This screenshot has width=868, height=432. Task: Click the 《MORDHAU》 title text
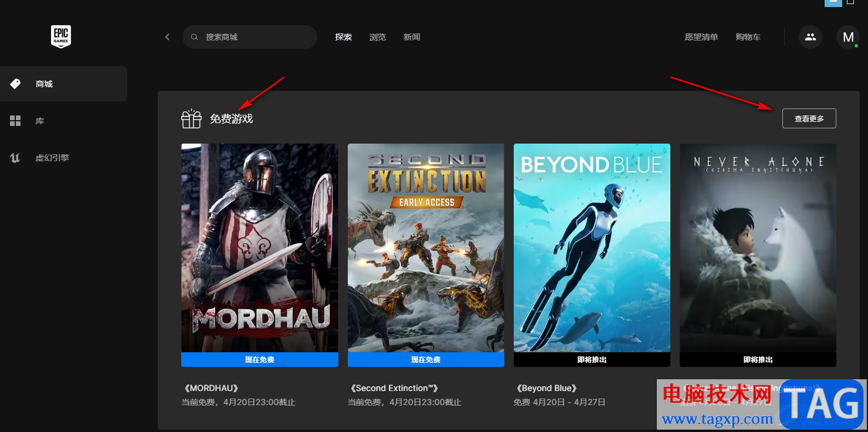(x=211, y=388)
